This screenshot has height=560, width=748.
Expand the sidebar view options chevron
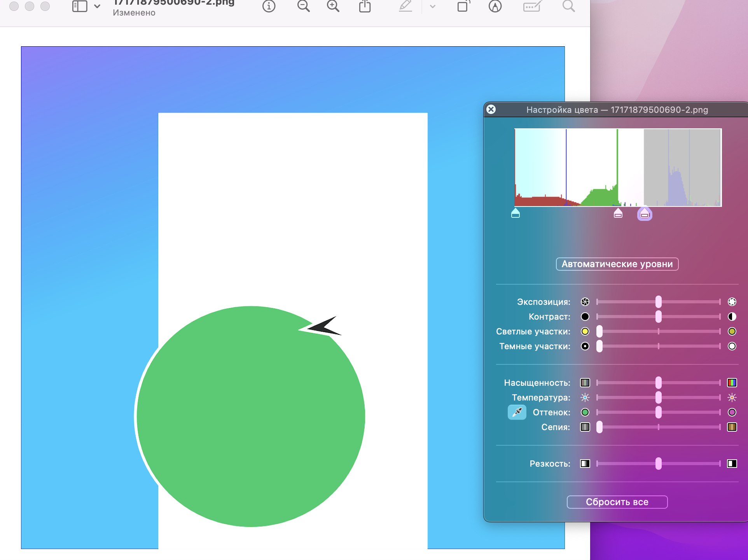[97, 6]
